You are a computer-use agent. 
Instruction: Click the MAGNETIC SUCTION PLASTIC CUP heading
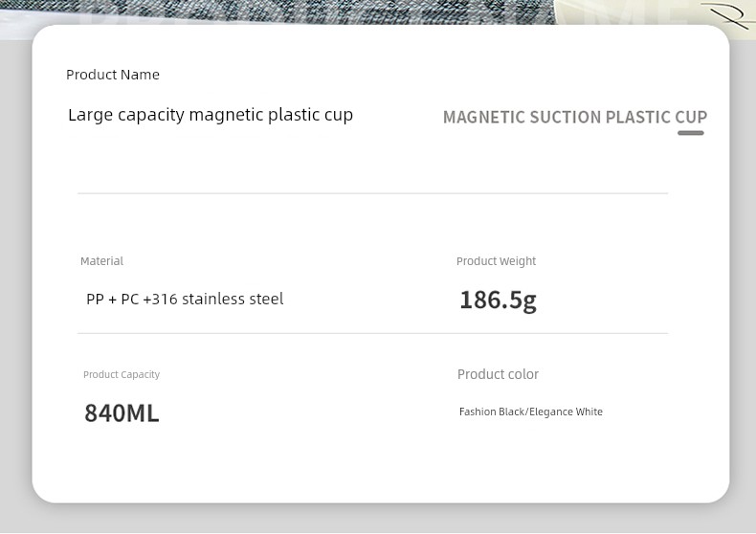tap(575, 117)
